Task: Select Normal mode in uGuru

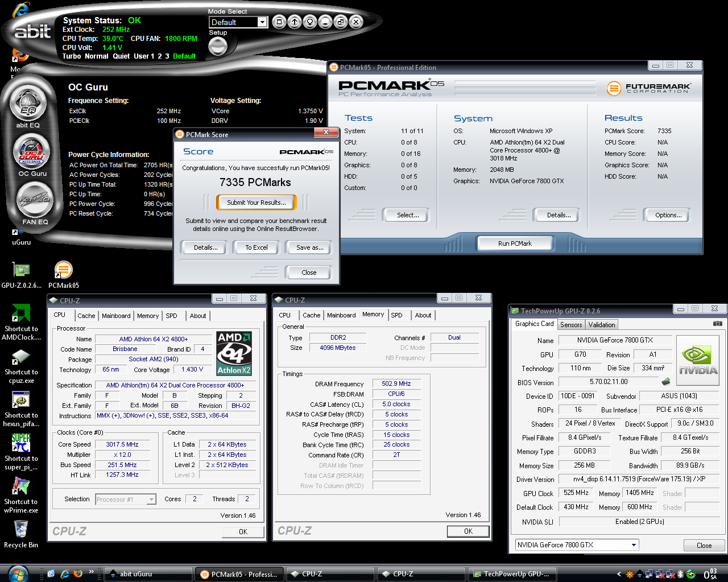Action: pos(97,56)
